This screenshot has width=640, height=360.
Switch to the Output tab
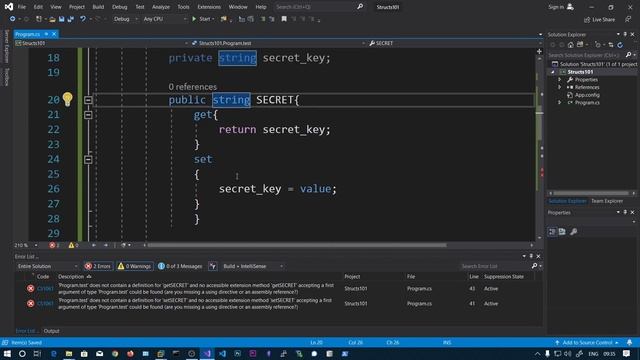pyautogui.click(x=51, y=331)
